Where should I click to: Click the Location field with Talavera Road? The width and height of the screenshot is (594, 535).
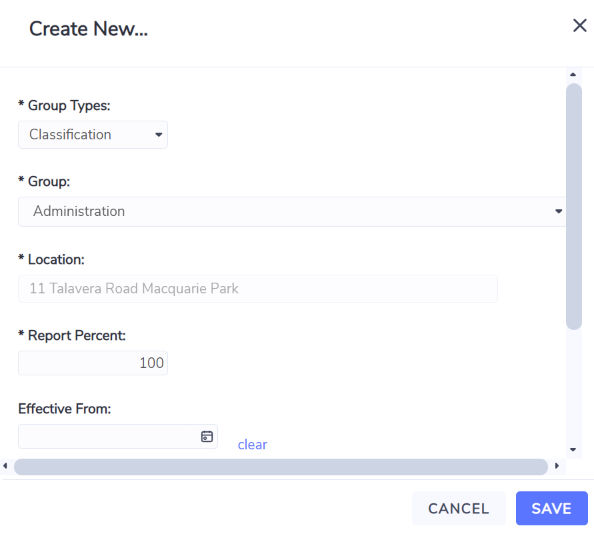pos(258,289)
